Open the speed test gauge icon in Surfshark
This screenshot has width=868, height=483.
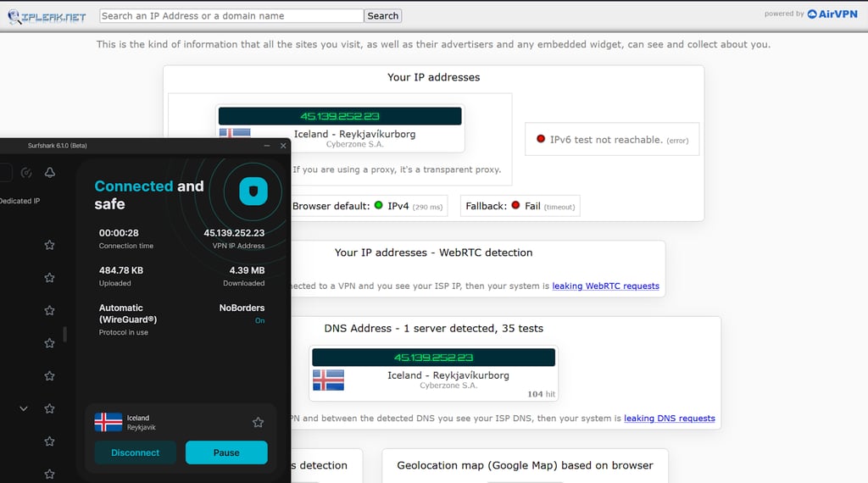[x=26, y=173]
